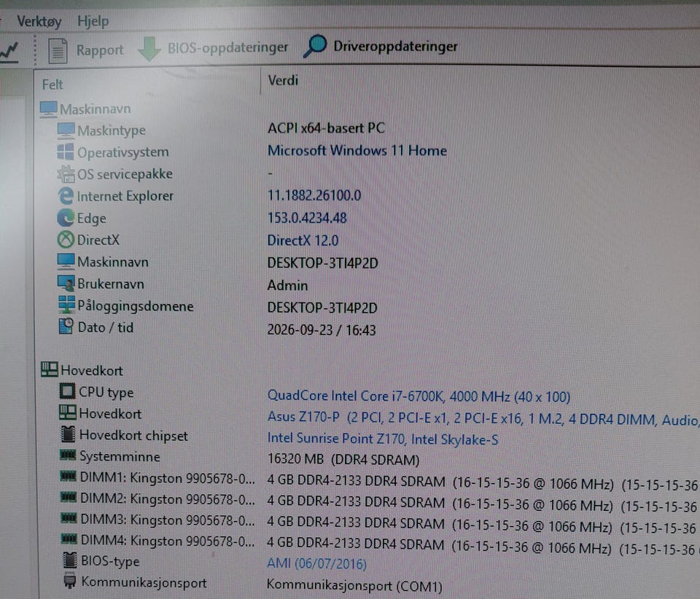Click the BIOS-type chip icon

pos(70,560)
